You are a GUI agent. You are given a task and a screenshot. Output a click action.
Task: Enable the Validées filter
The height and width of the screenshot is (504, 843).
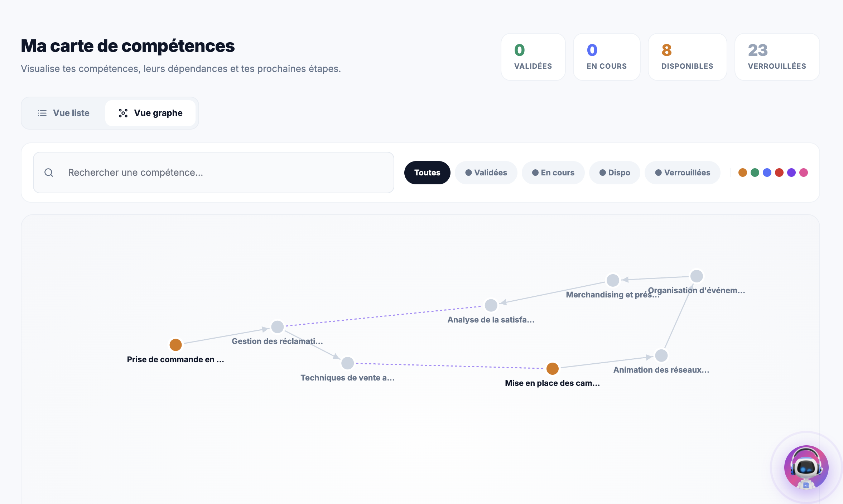click(486, 172)
